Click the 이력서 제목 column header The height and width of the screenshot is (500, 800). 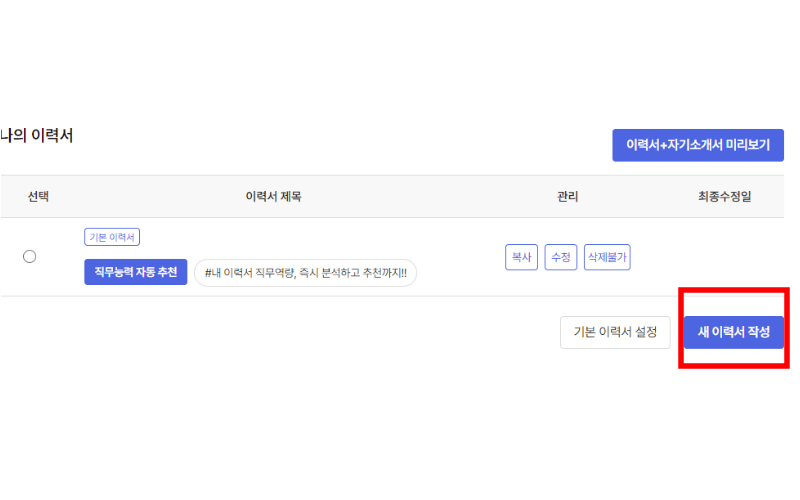pos(273,196)
